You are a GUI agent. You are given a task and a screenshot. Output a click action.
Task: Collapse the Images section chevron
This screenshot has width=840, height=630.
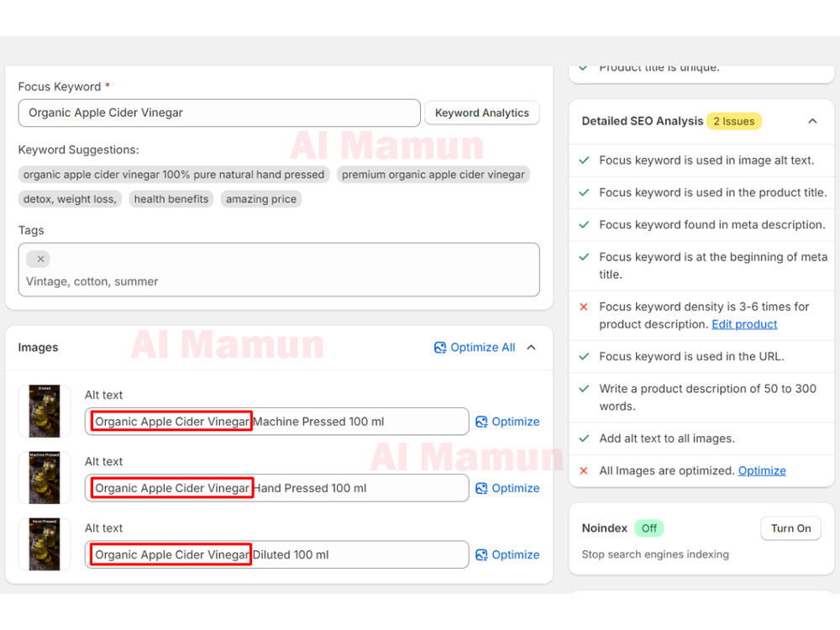point(532,348)
